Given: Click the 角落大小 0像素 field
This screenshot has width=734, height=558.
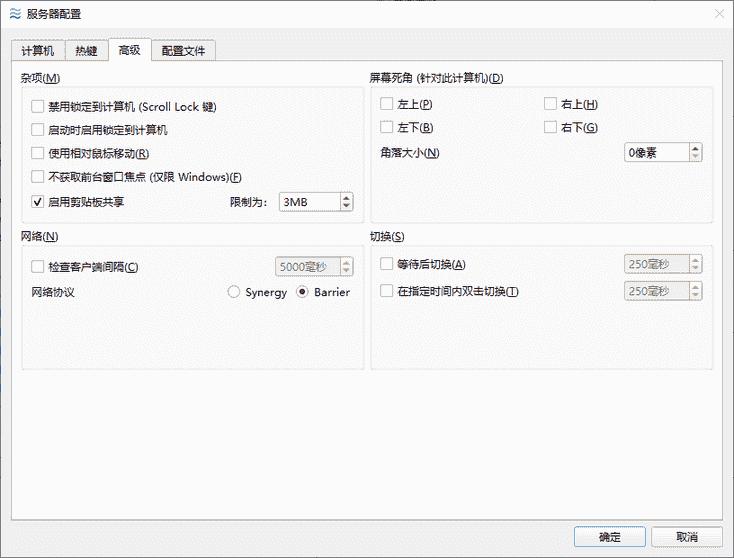Looking at the screenshot, I should pos(657,153).
